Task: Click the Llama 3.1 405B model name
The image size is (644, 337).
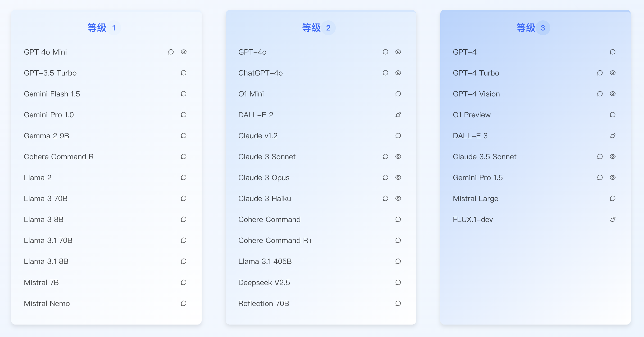Action: point(265,261)
